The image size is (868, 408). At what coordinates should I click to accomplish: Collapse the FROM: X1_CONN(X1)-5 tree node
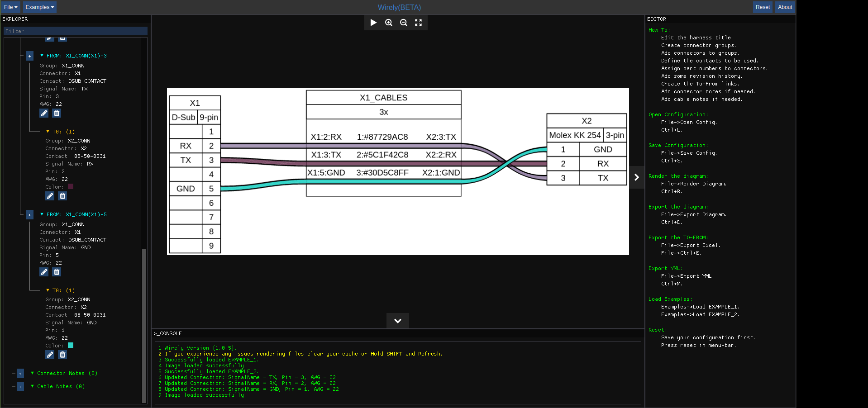coord(42,214)
